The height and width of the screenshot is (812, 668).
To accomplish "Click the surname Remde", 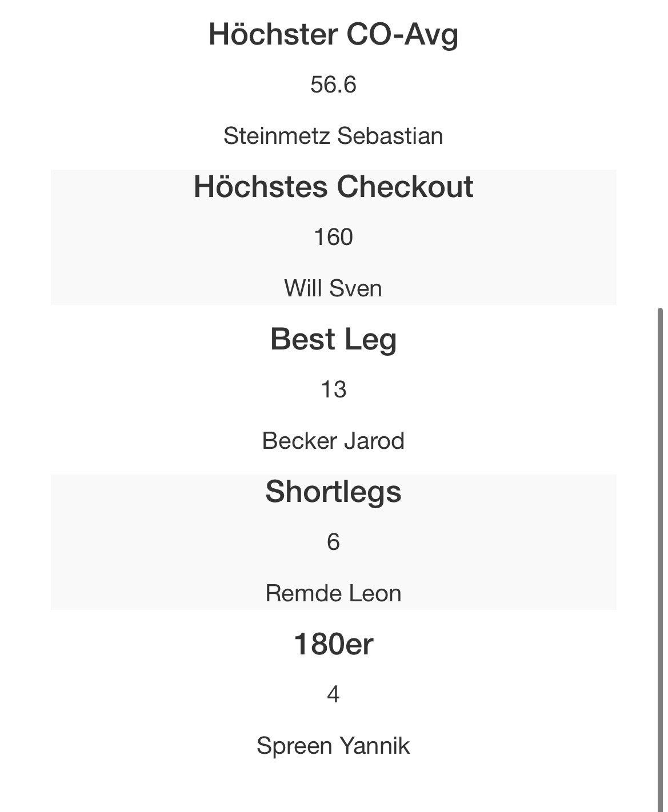I will coord(302,593).
